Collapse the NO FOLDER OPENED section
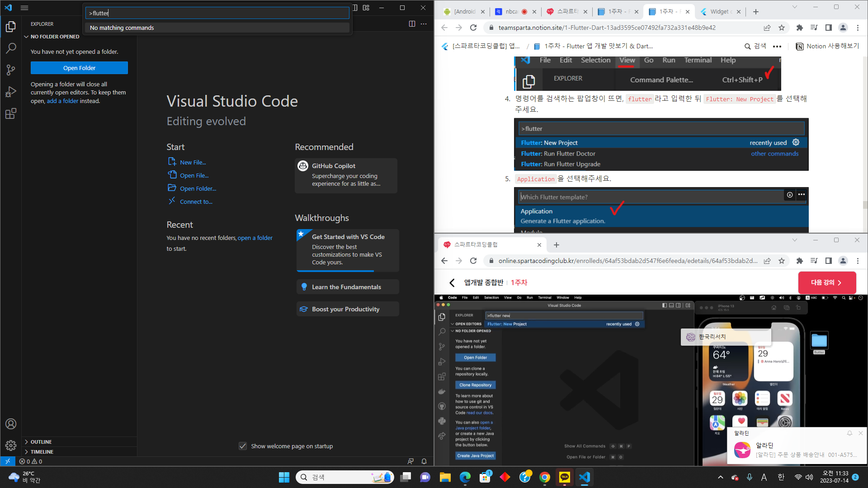868x488 pixels. (x=79, y=37)
